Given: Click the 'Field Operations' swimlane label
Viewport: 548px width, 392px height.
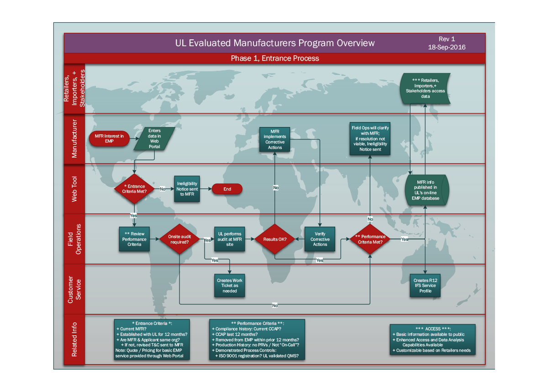Looking at the screenshot, I should pyautogui.click(x=74, y=239).
